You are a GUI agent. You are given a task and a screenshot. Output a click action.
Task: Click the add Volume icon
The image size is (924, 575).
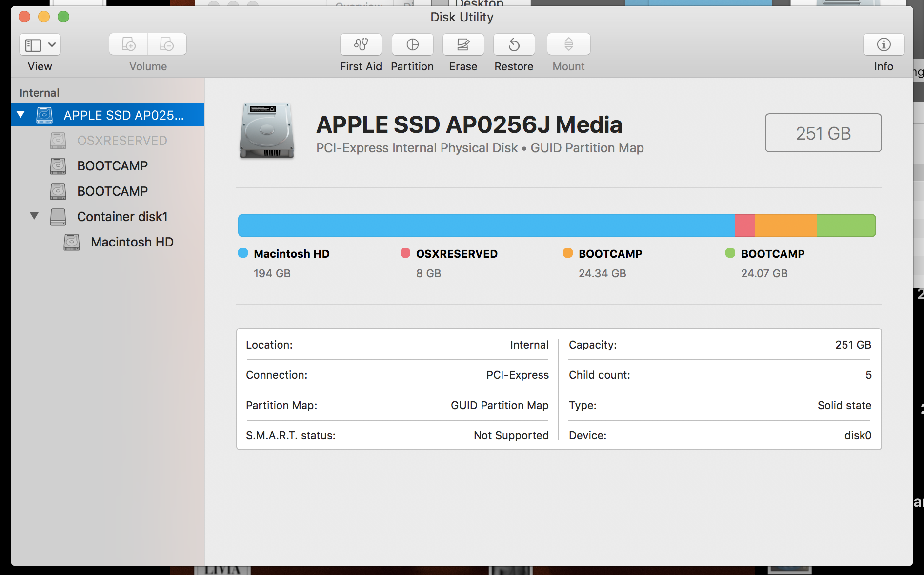[x=129, y=44]
